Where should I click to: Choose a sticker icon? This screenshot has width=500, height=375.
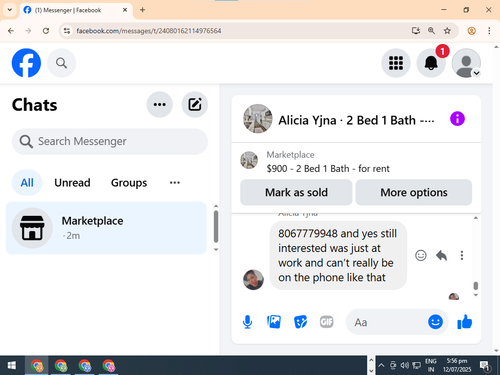click(x=300, y=322)
